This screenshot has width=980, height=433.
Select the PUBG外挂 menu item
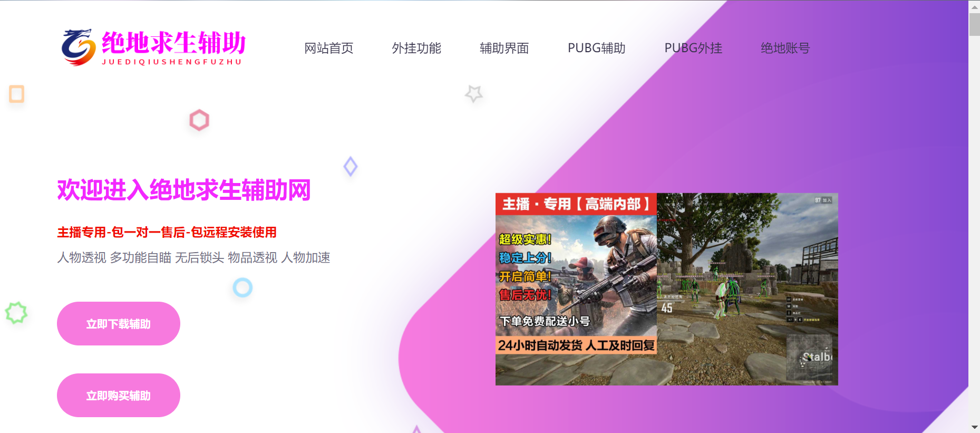pos(693,48)
